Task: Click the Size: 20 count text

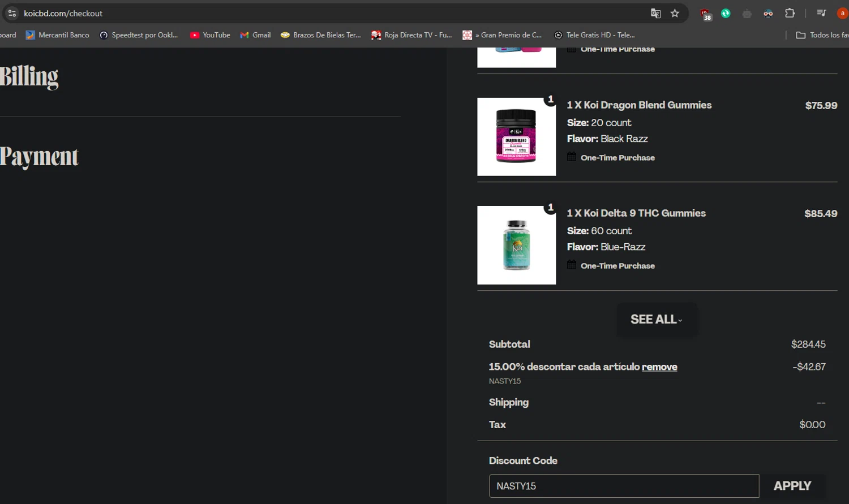Action: point(599,123)
